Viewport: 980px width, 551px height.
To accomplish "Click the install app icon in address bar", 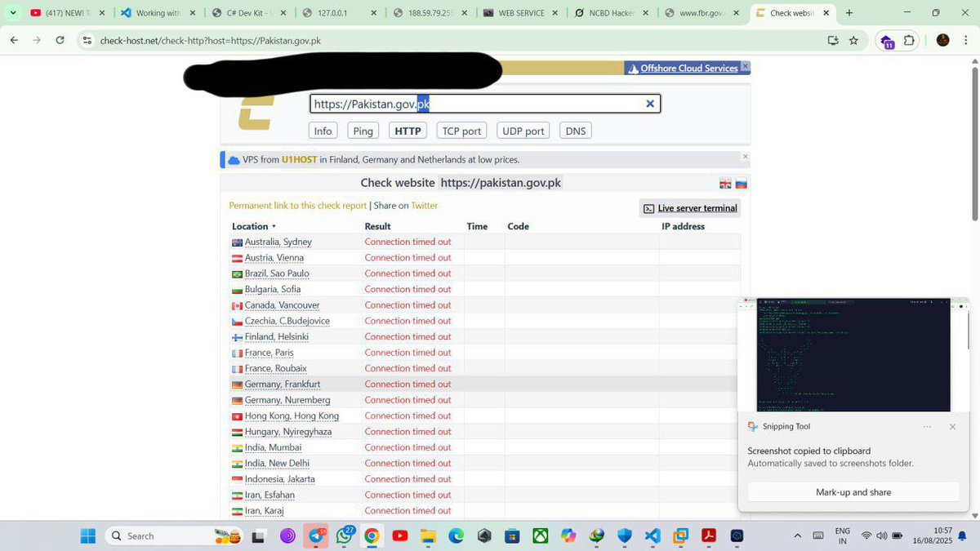I will coord(833,40).
